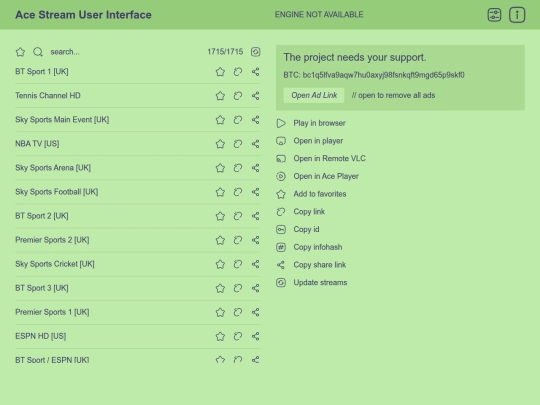Open the settings sliders icon in header
Screen dimensions: 540x405
click(494, 15)
